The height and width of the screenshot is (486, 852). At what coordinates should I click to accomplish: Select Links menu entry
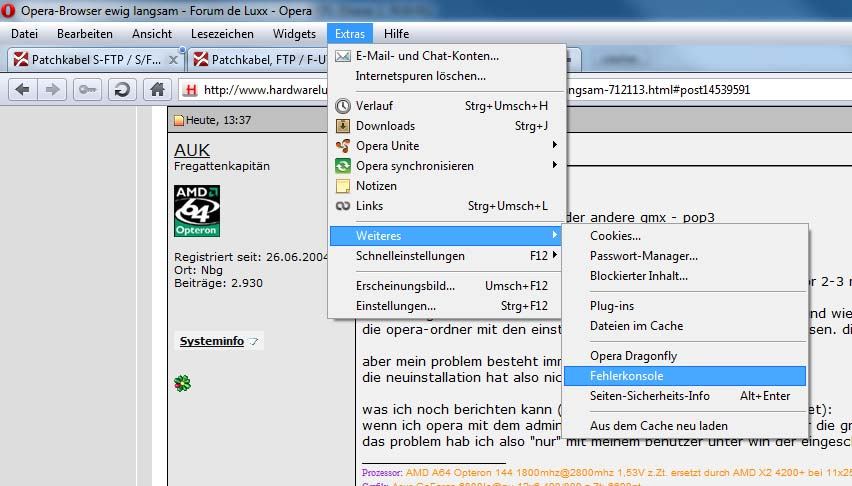click(446, 206)
